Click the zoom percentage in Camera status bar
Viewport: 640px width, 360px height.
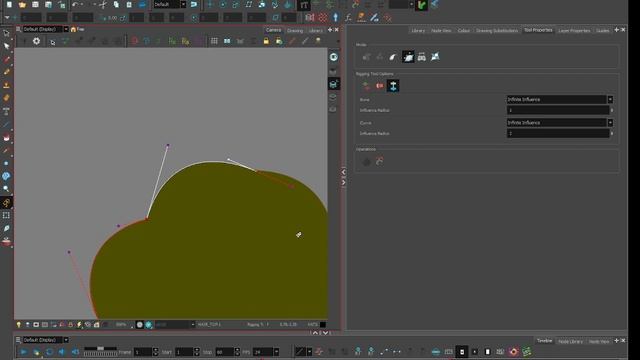121,325
